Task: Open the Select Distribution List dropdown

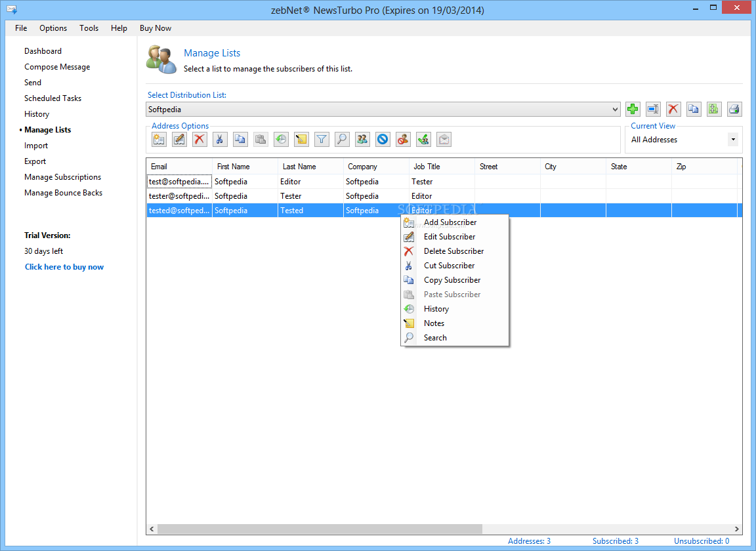Action: pos(383,110)
